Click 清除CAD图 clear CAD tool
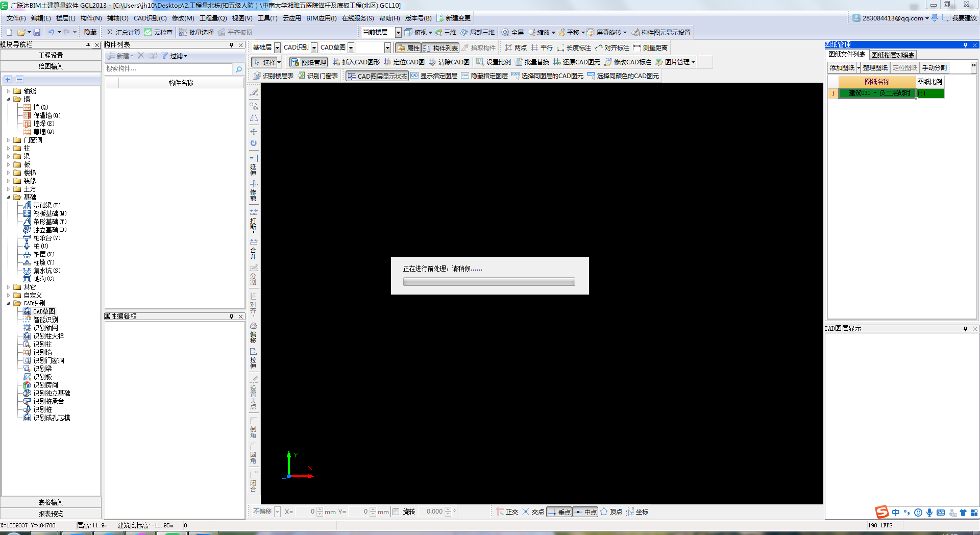Image resolution: width=980 pixels, height=535 pixels. 449,62
